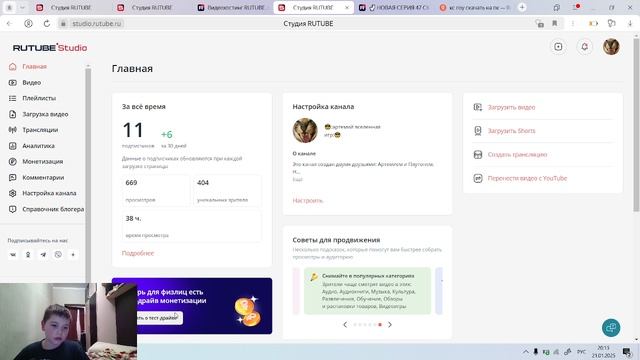
Task: Close the active Студия RUTUBE tab
Action: coord(347,7)
